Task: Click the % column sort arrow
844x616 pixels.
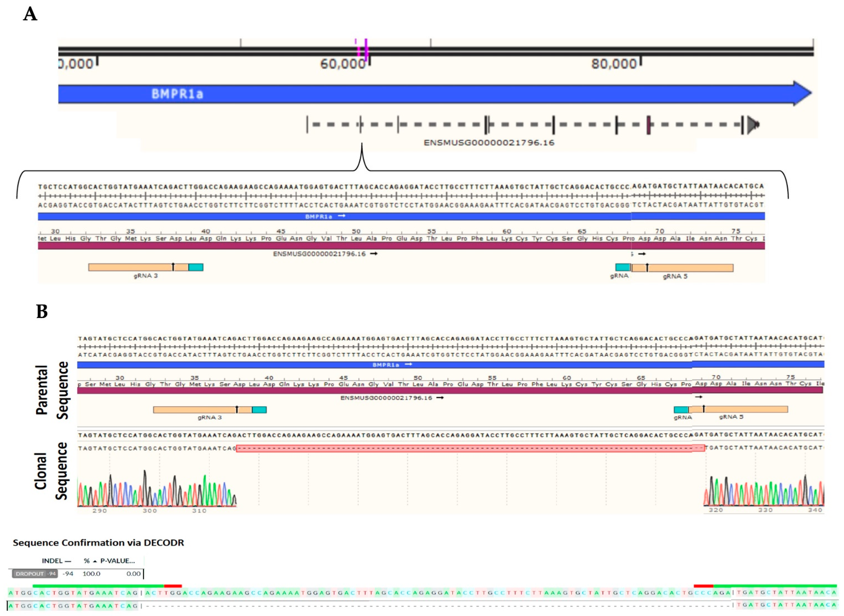Action: click(x=95, y=561)
